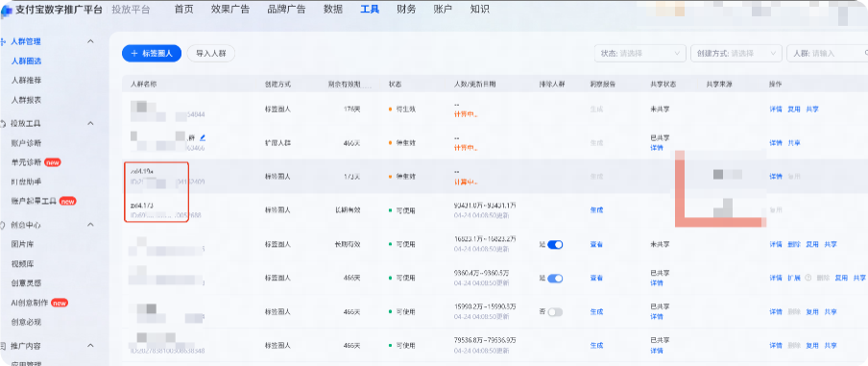
Task: Open 账户诊断 in the sidebar
Action: [x=26, y=143]
